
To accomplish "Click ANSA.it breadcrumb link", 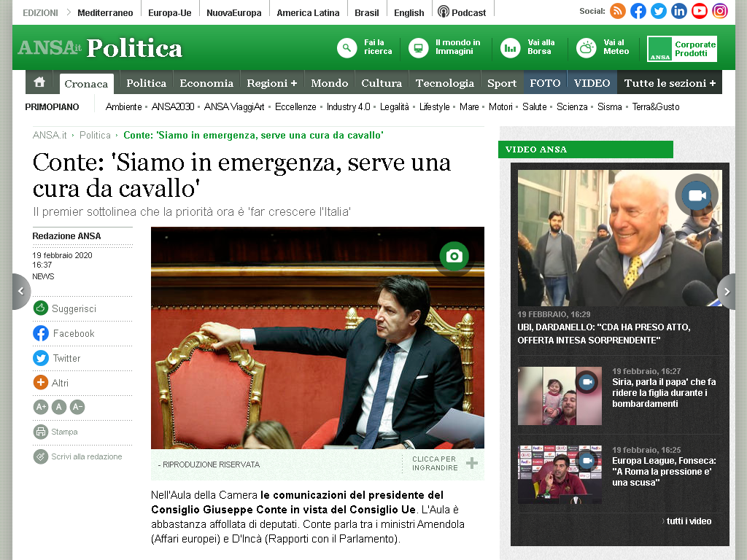I will pyautogui.click(x=50, y=135).
